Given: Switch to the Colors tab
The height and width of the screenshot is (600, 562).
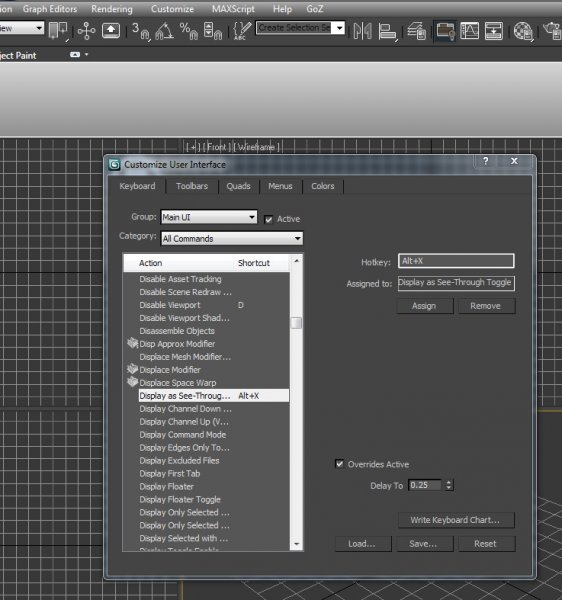Looking at the screenshot, I should point(323,186).
